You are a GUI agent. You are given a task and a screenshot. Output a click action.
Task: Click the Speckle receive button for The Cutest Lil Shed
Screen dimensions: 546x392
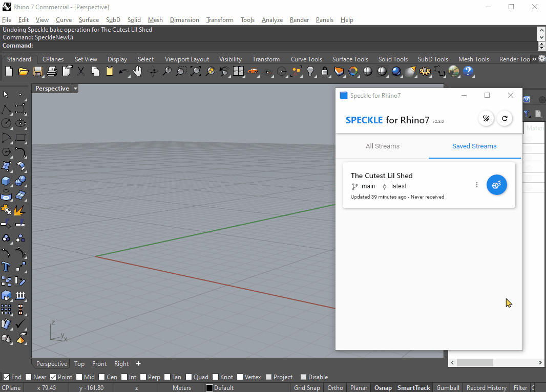point(496,185)
